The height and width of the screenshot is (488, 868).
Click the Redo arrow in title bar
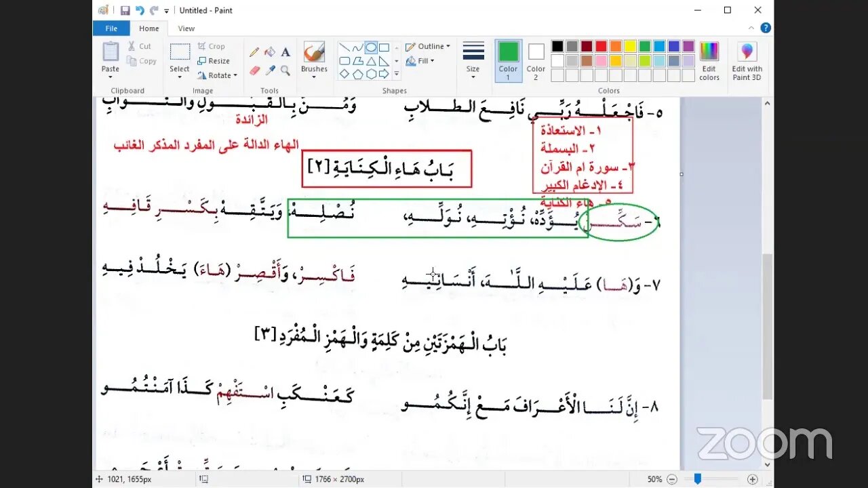click(154, 10)
